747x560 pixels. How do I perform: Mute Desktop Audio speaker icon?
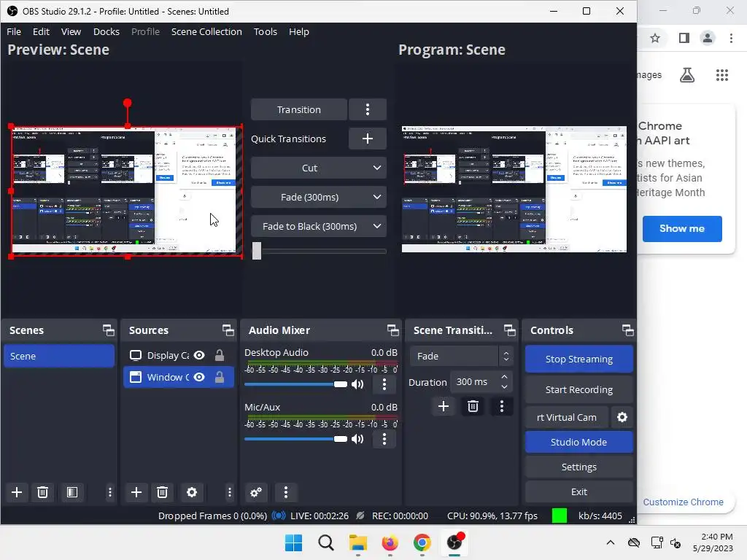point(357,384)
